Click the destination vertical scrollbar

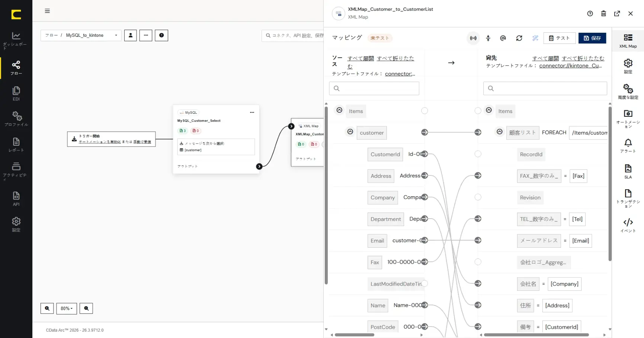[610, 184]
